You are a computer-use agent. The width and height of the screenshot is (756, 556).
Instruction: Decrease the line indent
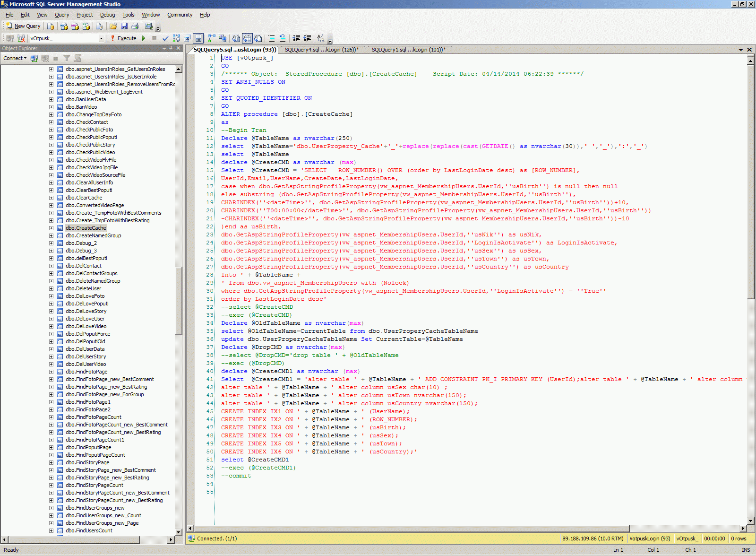coord(296,38)
